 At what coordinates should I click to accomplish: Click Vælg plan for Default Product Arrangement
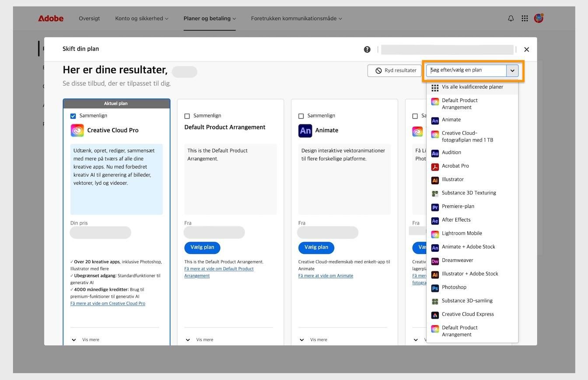tap(202, 247)
